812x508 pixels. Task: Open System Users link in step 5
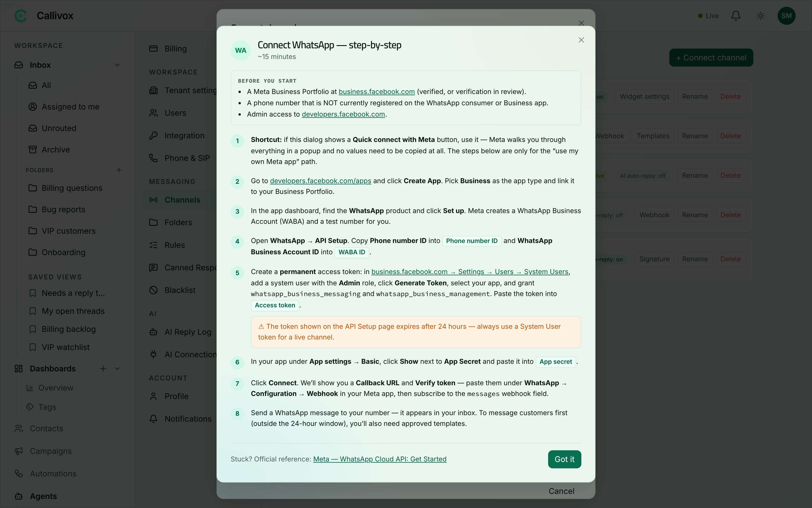pos(470,272)
